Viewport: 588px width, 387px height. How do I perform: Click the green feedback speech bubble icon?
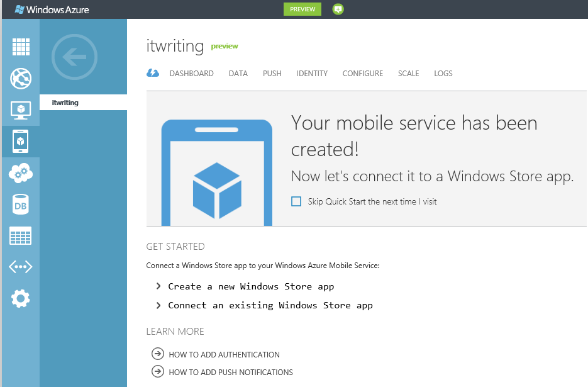tap(338, 9)
